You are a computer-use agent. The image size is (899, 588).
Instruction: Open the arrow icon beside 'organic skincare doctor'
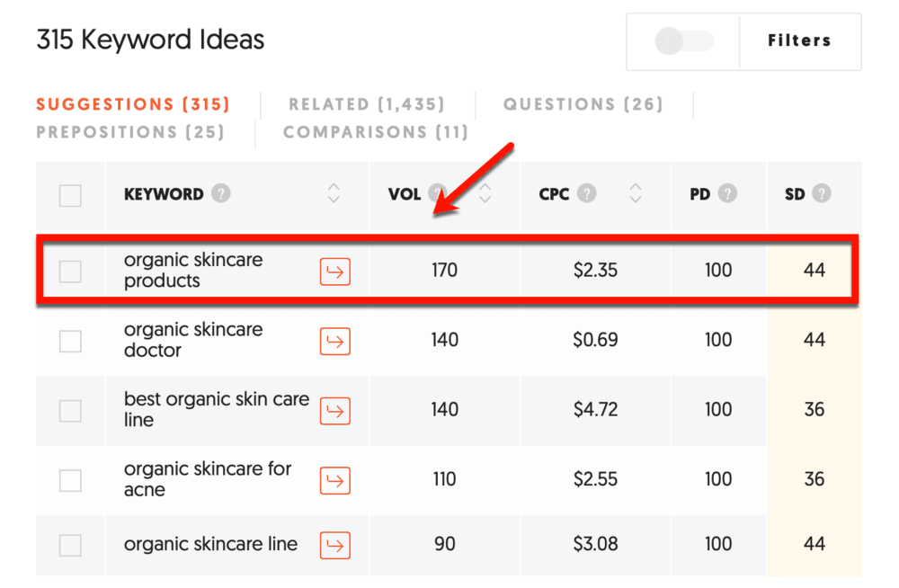334,341
